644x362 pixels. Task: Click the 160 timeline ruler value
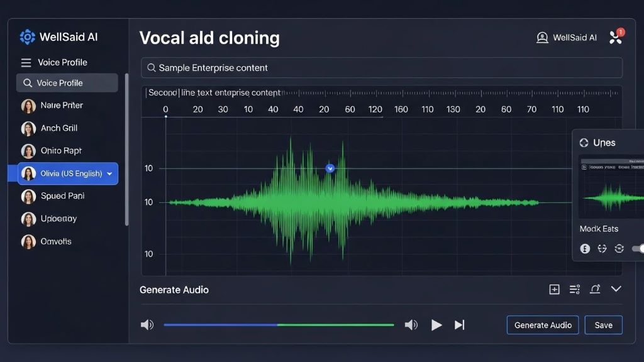pyautogui.click(x=401, y=109)
